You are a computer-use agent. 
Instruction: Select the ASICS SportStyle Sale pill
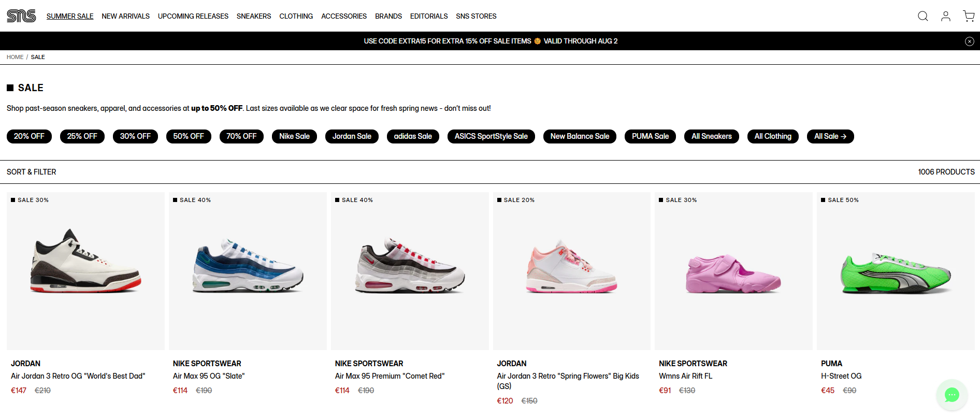pos(491,136)
